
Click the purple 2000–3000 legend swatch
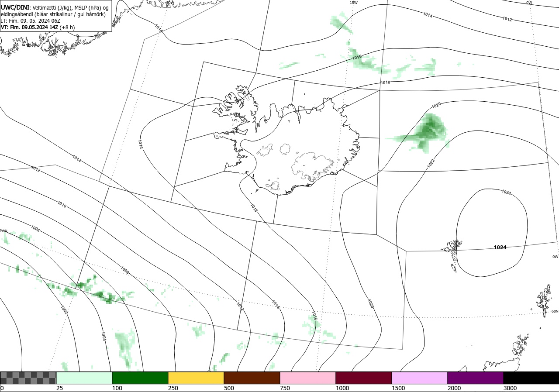(x=476, y=378)
